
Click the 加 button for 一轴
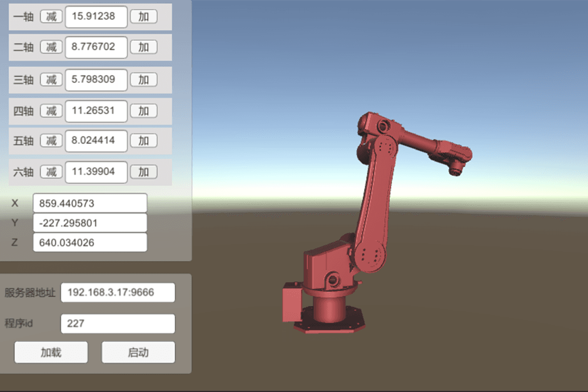(144, 16)
